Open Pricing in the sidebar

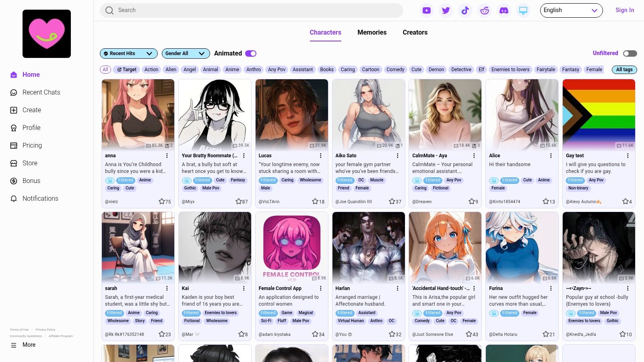click(32, 146)
